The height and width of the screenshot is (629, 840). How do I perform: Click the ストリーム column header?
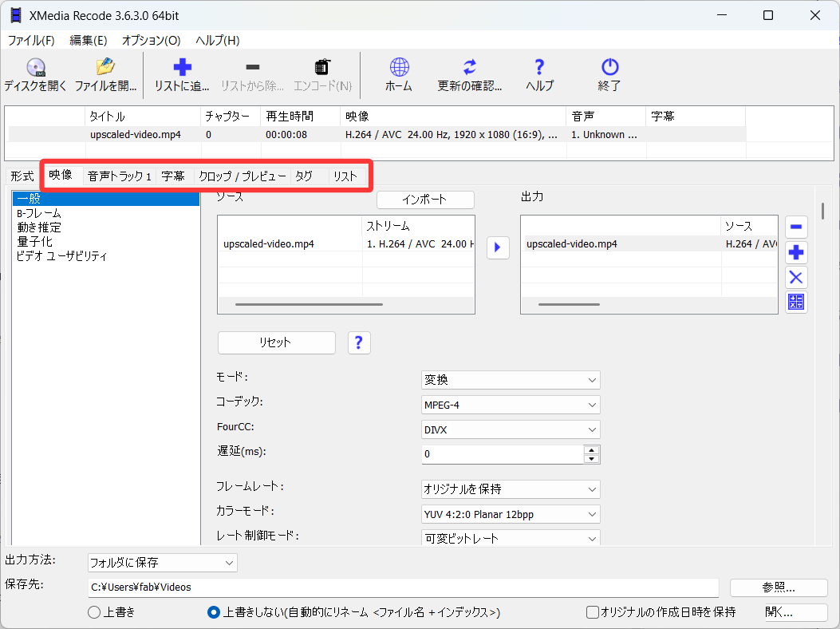pos(418,226)
